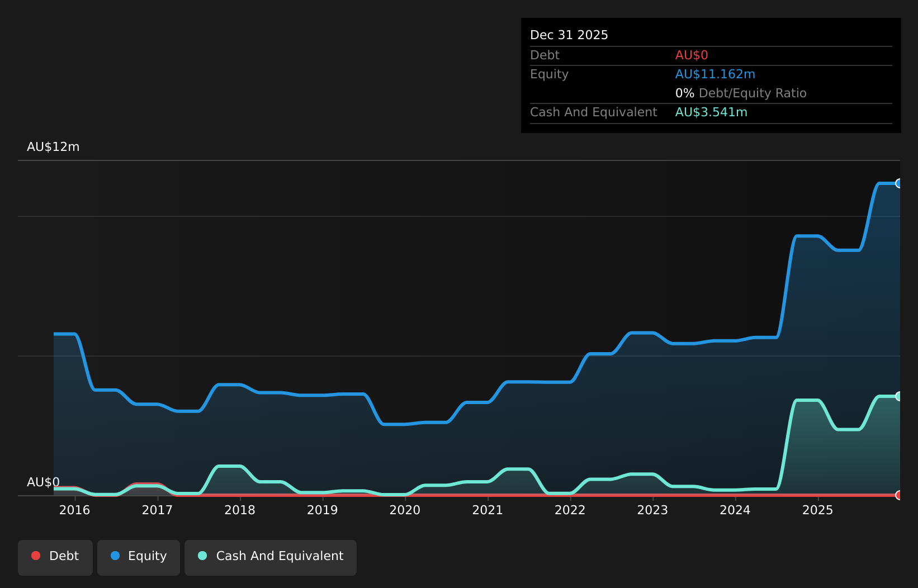This screenshot has height=588, width=918.
Task: Click the AU$3.541m Cash value
Action: pos(711,112)
